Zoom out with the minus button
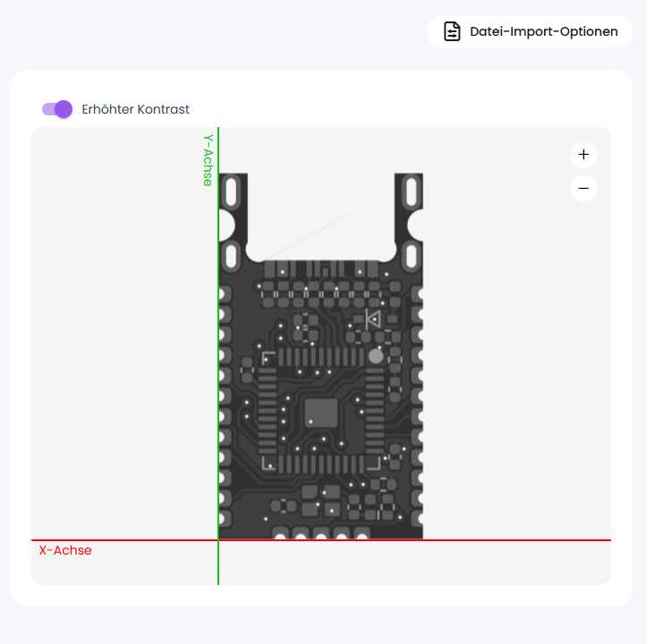646x644 pixels. [583, 188]
